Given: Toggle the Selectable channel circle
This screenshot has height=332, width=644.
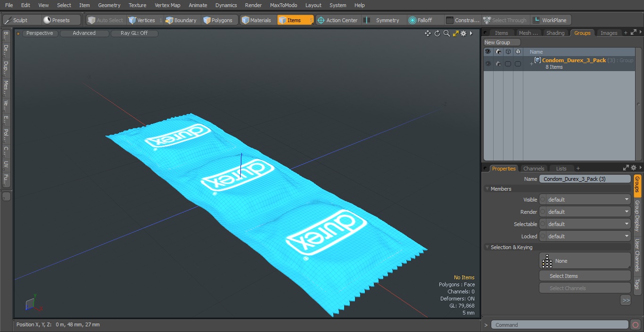Looking at the screenshot, I should [x=543, y=224].
